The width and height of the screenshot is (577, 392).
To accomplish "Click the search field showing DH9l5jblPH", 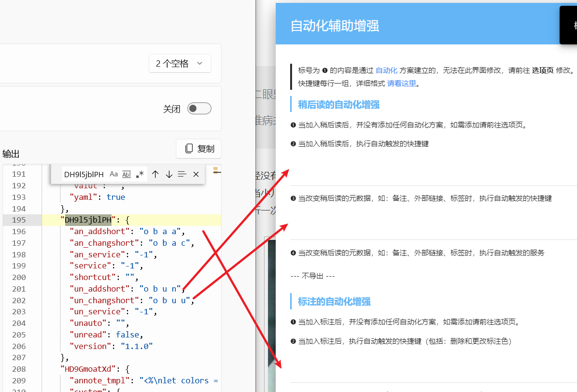I will 83,174.
